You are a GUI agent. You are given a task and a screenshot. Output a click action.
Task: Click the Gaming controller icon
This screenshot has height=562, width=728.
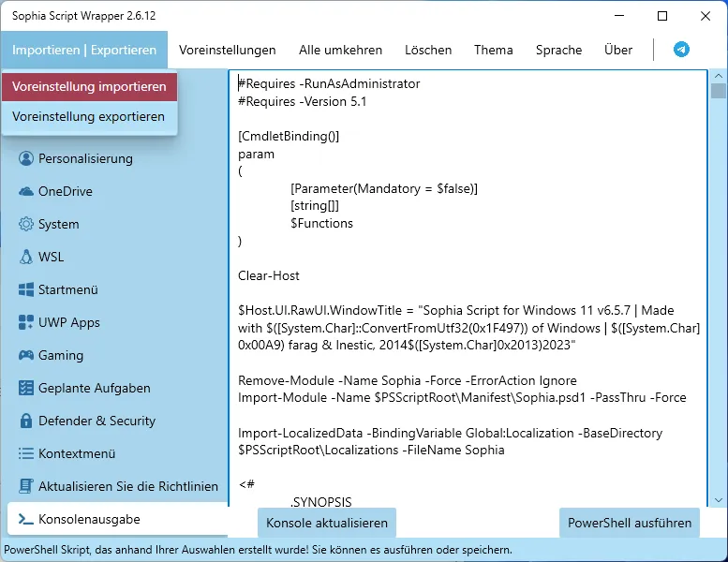[x=26, y=355]
